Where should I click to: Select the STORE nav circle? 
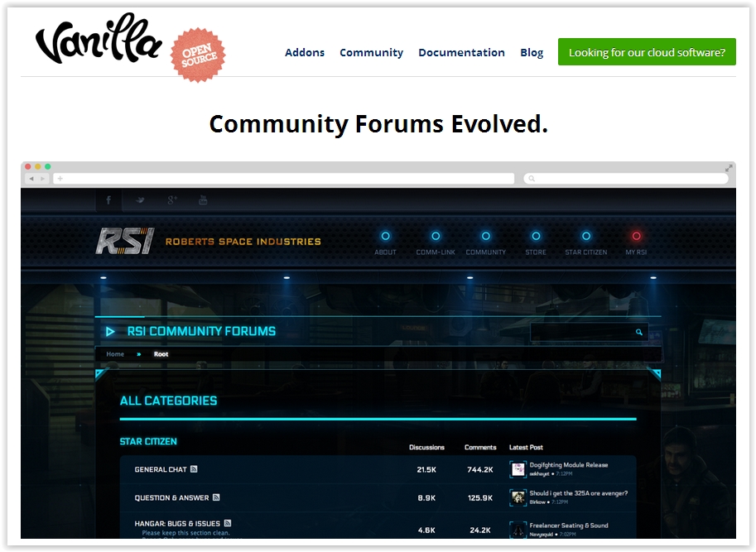coord(536,236)
